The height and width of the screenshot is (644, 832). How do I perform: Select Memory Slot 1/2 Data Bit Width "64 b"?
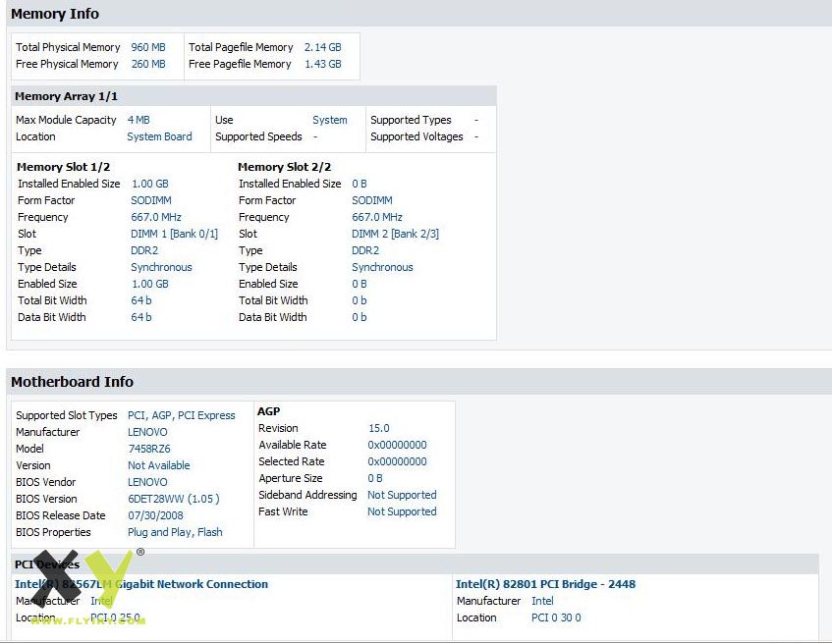(141, 317)
